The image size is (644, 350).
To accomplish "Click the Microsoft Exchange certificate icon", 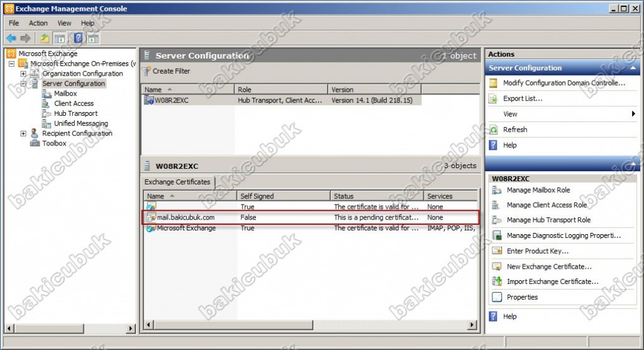I will [151, 229].
